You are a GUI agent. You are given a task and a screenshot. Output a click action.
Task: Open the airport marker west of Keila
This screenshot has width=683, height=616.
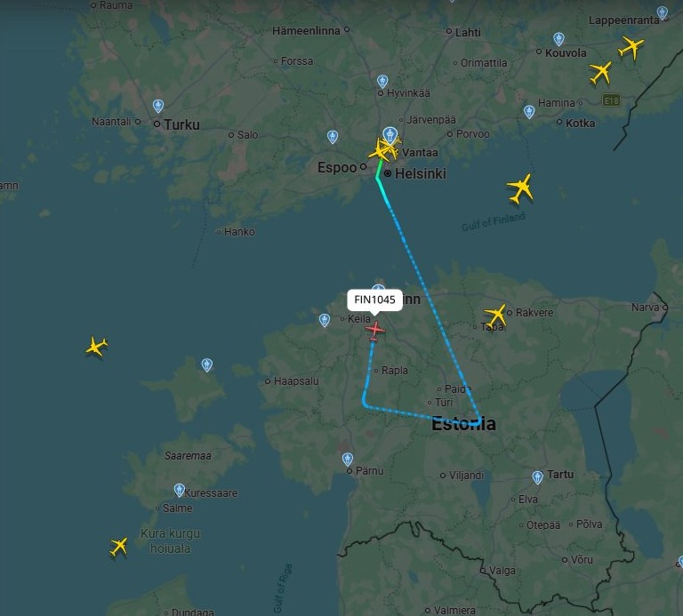(x=324, y=320)
